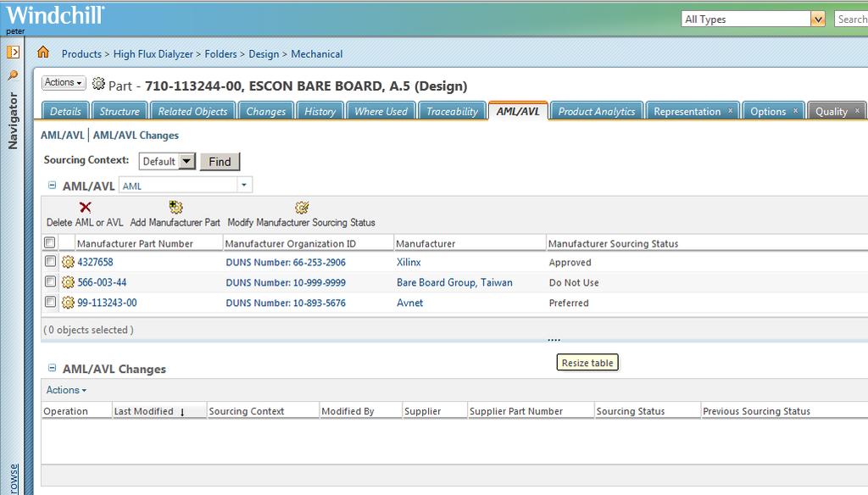Close the Quality tab

(x=857, y=111)
